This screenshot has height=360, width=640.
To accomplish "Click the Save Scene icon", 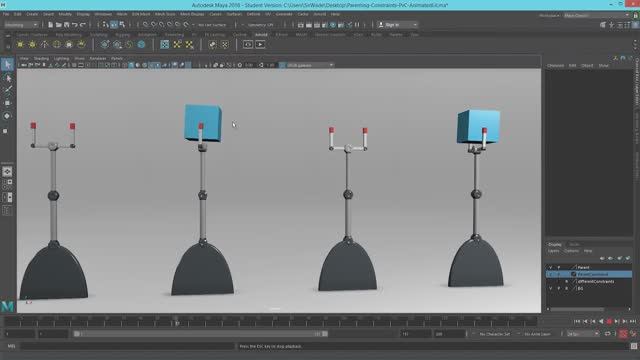I will pyautogui.click(x=67, y=25).
